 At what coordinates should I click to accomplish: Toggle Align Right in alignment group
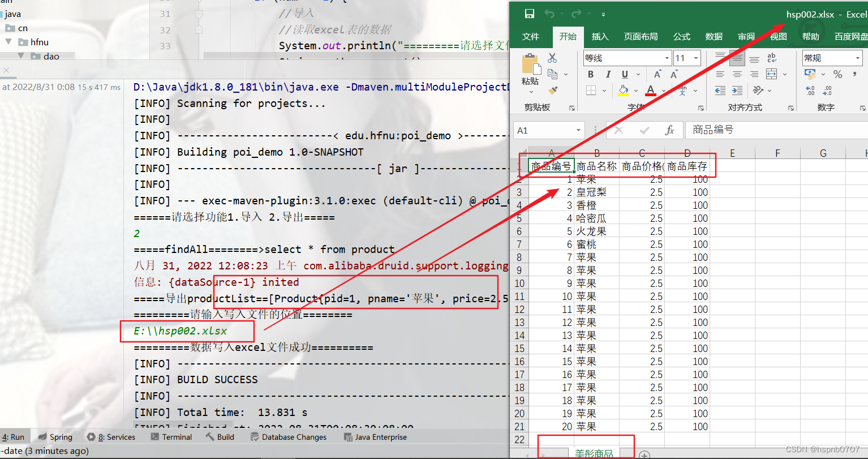754,74
